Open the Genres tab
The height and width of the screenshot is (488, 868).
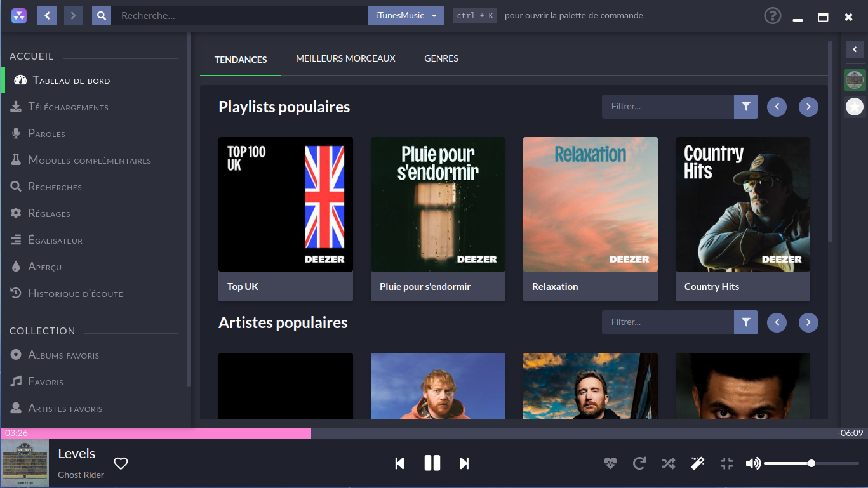click(x=441, y=59)
